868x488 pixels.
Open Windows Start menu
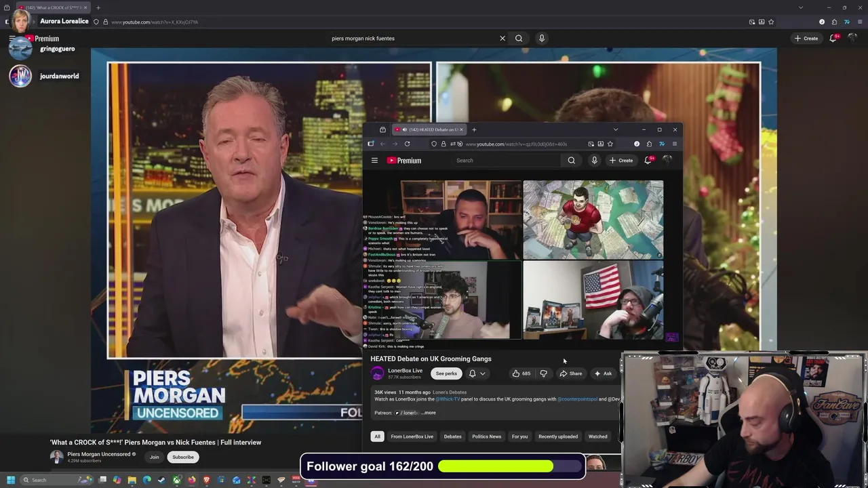10,480
